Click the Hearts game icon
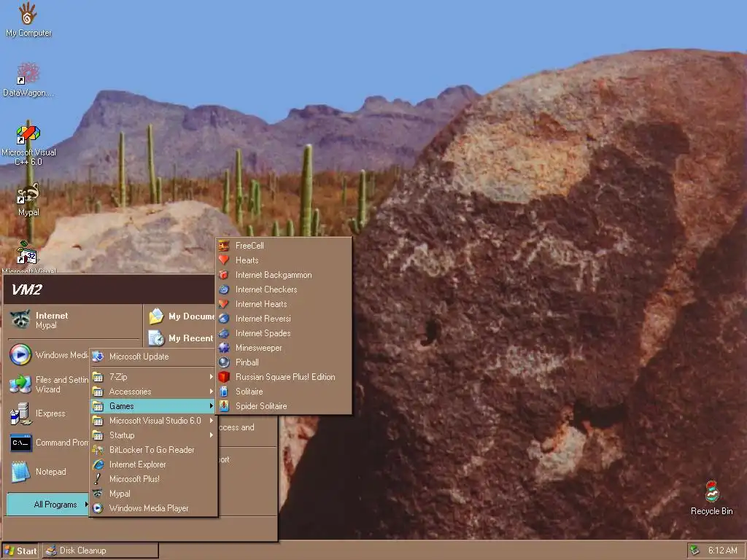 (224, 260)
